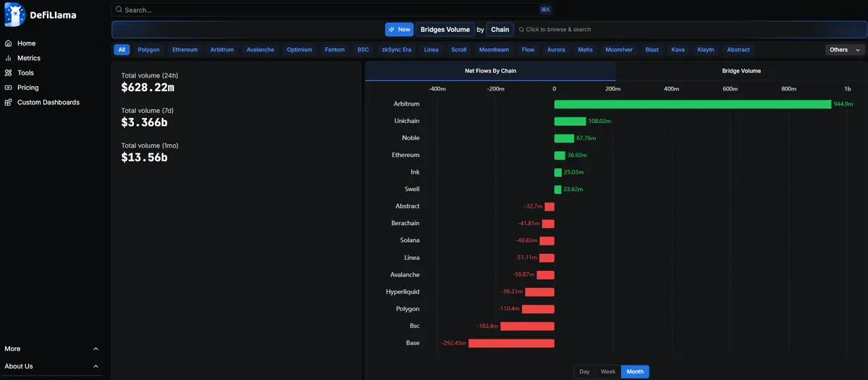868x380 pixels.
Task: Open the Others chains dropdown
Action: (x=845, y=50)
